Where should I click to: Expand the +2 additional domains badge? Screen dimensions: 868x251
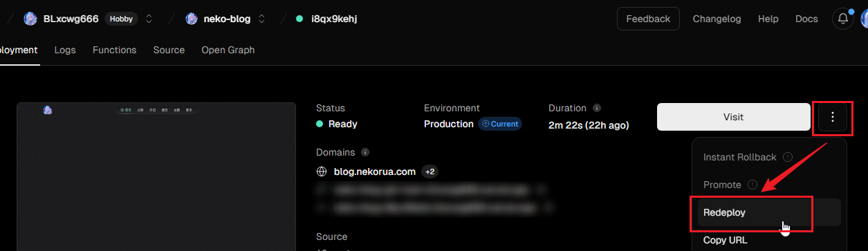tap(430, 171)
